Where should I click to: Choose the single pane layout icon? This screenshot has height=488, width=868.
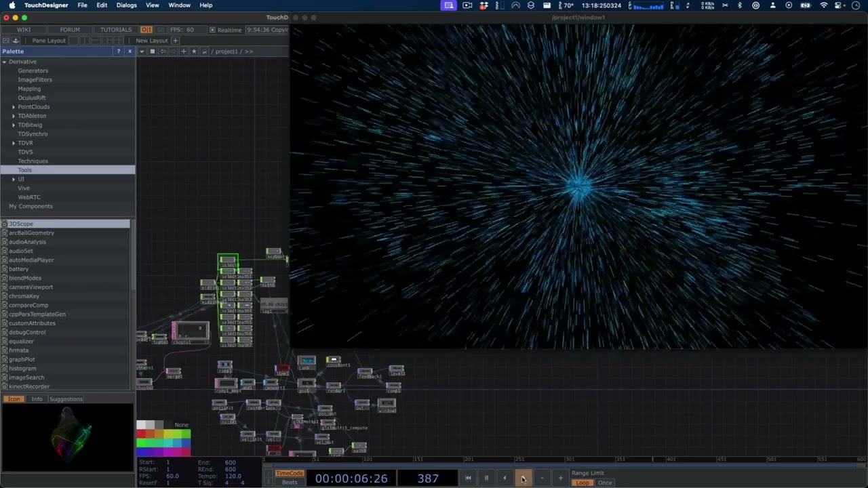75,41
